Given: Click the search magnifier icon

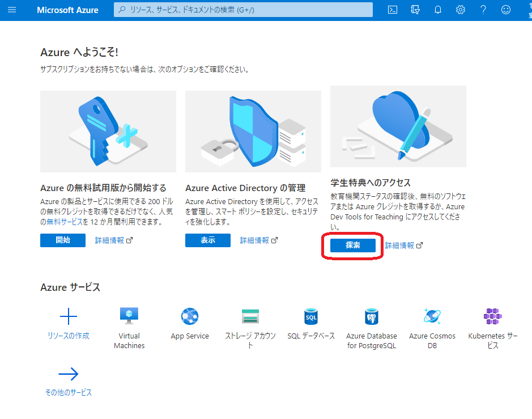Looking at the screenshot, I should 122,10.
